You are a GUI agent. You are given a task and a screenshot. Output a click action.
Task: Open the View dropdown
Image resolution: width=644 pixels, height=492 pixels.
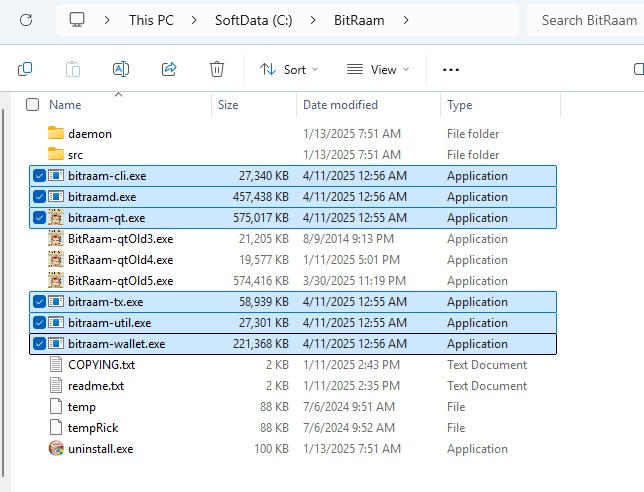point(378,69)
